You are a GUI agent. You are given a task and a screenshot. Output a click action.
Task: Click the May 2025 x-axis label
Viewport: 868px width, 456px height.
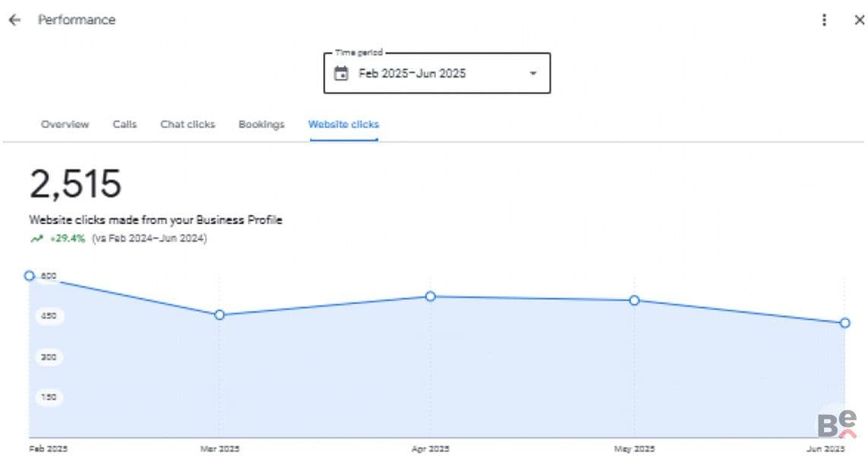[x=634, y=448]
